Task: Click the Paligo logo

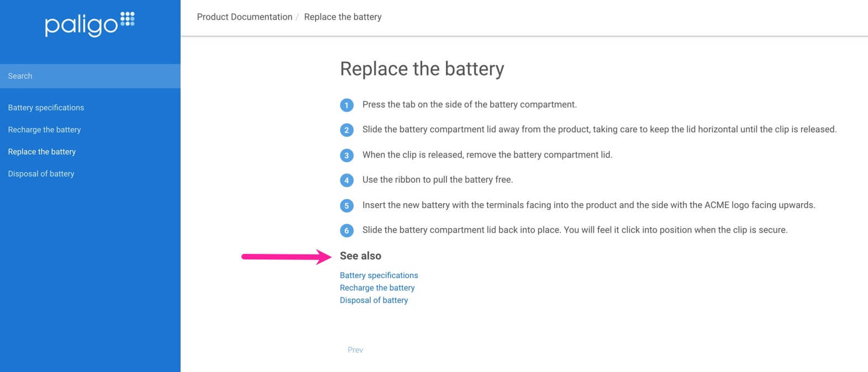Action: click(x=90, y=24)
